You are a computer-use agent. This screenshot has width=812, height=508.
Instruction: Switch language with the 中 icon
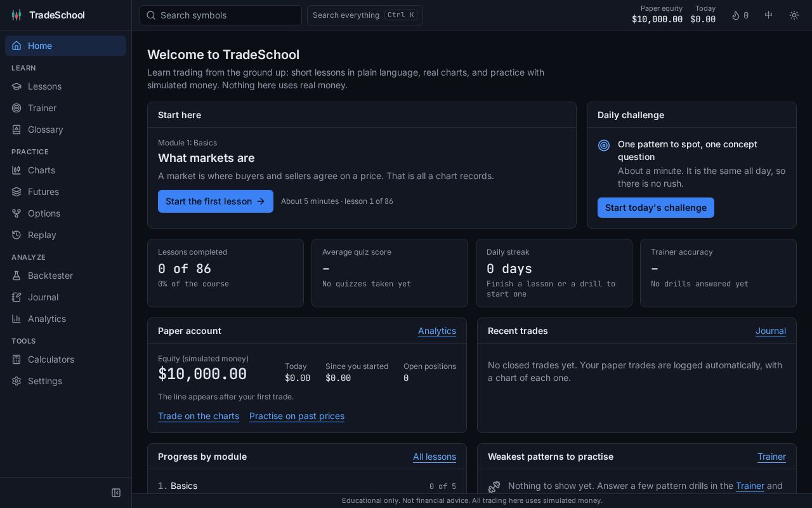(x=769, y=15)
